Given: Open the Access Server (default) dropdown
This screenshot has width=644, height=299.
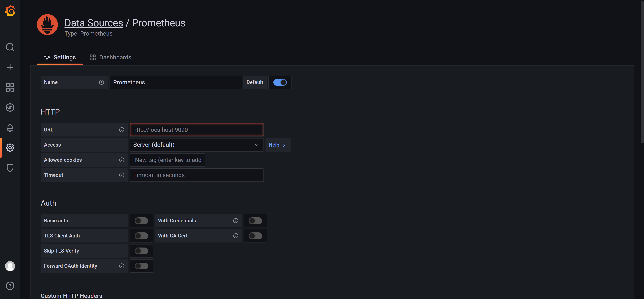Looking at the screenshot, I should 197,145.
